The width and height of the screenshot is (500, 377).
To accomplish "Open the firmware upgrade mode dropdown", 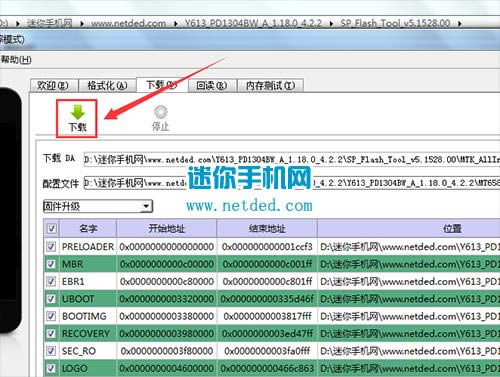I will pos(98,206).
